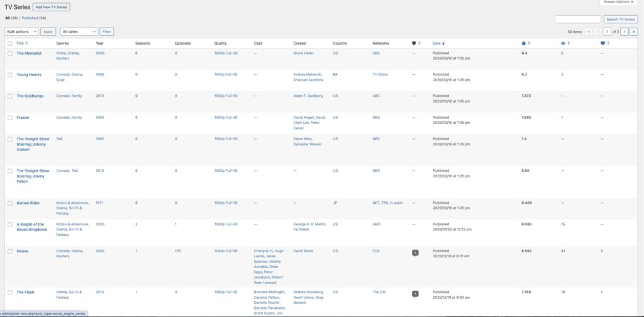Open the comment count bubble for The Flash
Screen dimensions: 644x317
click(x=414, y=294)
